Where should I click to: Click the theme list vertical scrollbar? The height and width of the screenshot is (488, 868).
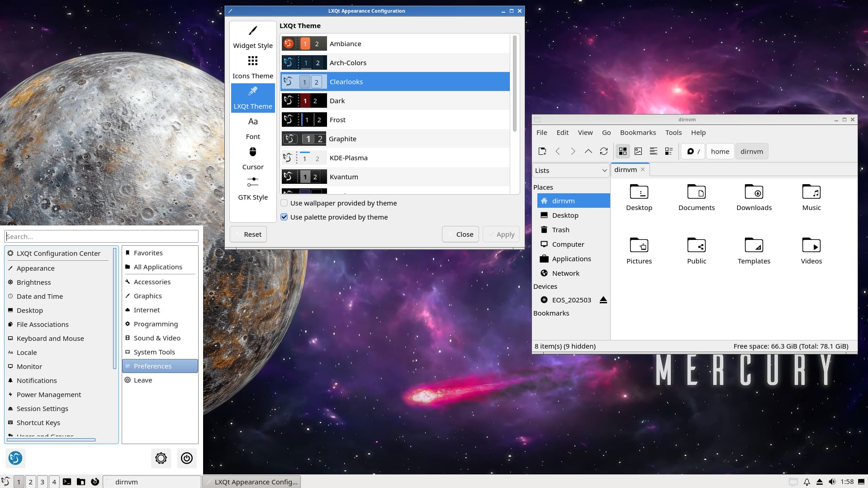514,84
